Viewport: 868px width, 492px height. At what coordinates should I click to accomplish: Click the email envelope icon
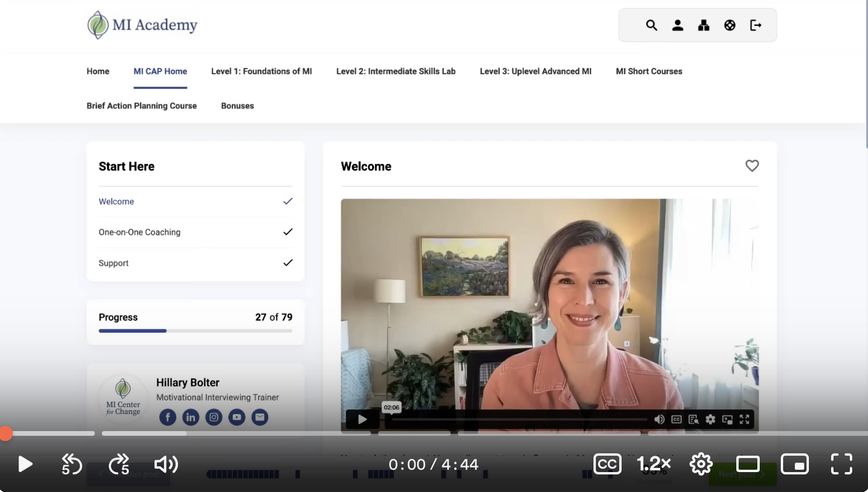pos(260,417)
